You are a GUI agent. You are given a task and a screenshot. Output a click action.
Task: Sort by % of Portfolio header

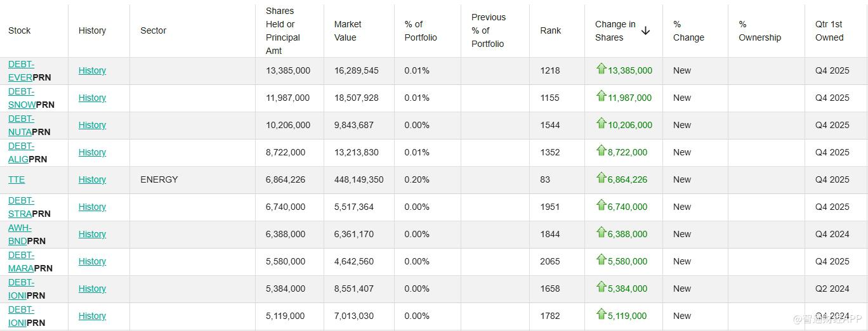click(421, 30)
